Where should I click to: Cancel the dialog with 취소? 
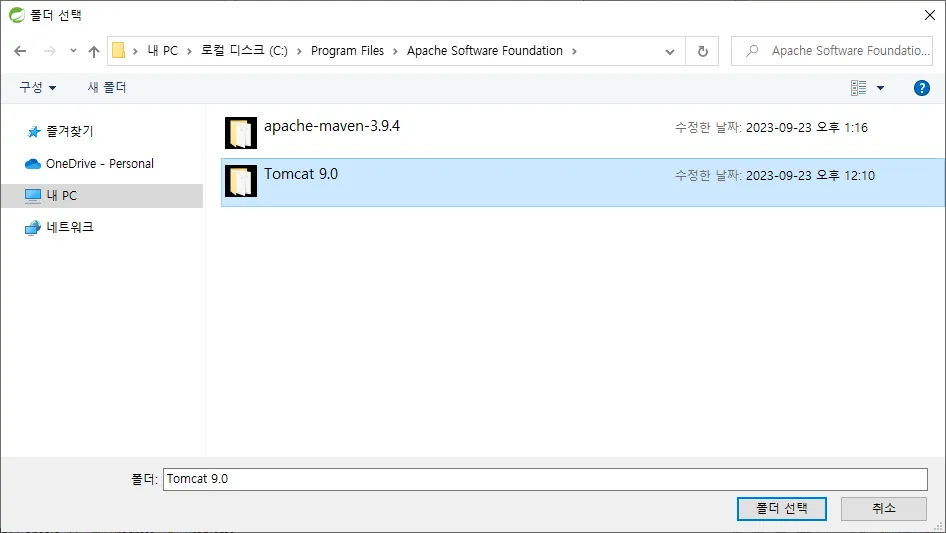(x=884, y=508)
